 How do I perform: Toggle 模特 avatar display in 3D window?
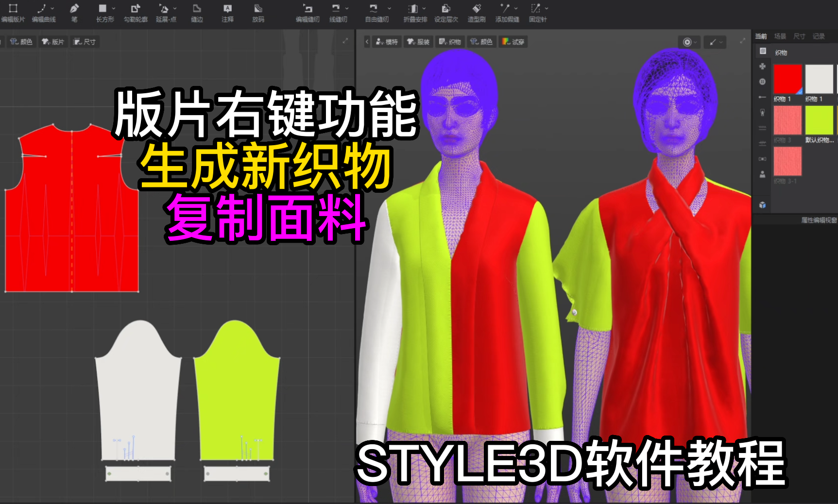[387, 42]
